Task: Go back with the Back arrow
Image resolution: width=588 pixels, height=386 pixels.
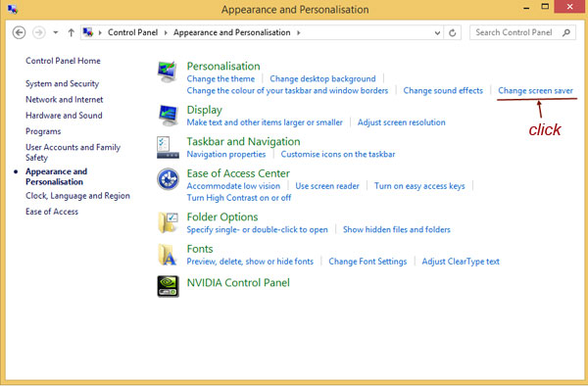Action: (x=20, y=32)
